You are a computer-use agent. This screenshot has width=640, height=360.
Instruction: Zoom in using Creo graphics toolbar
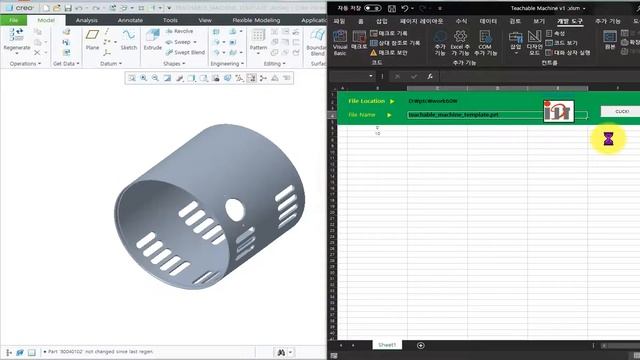click(144, 78)
